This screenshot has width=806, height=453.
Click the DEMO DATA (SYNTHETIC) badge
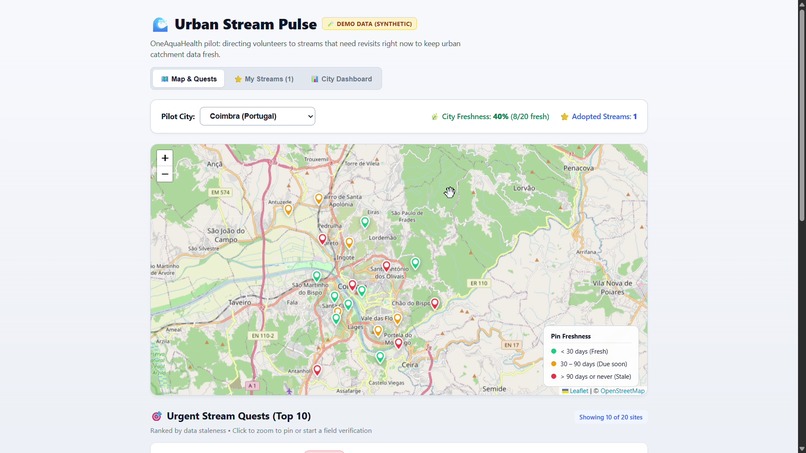[x=370, y=24]
